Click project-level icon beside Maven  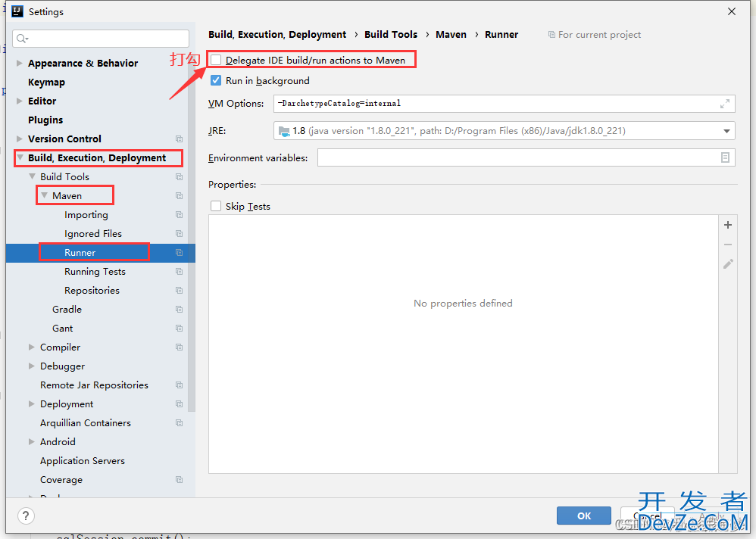[x=180, y=195]
